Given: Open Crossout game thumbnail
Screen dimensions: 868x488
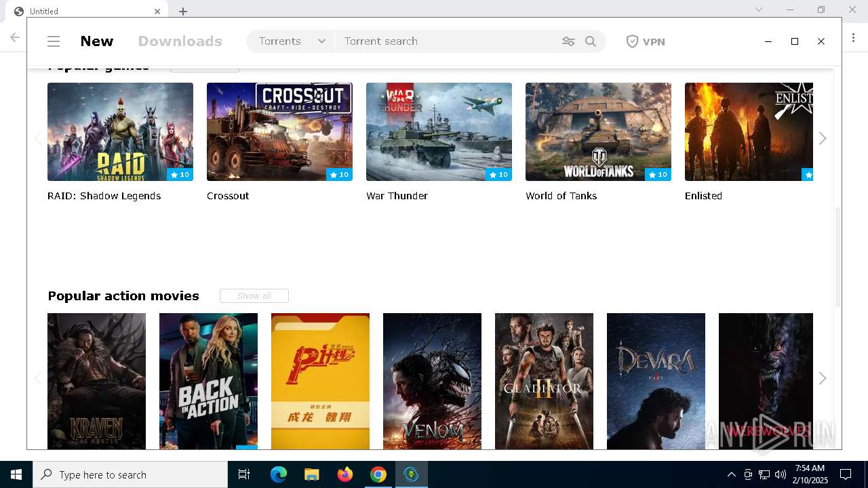Looking at the screenshot, I should pyautogui.click(x=279, y=131).
